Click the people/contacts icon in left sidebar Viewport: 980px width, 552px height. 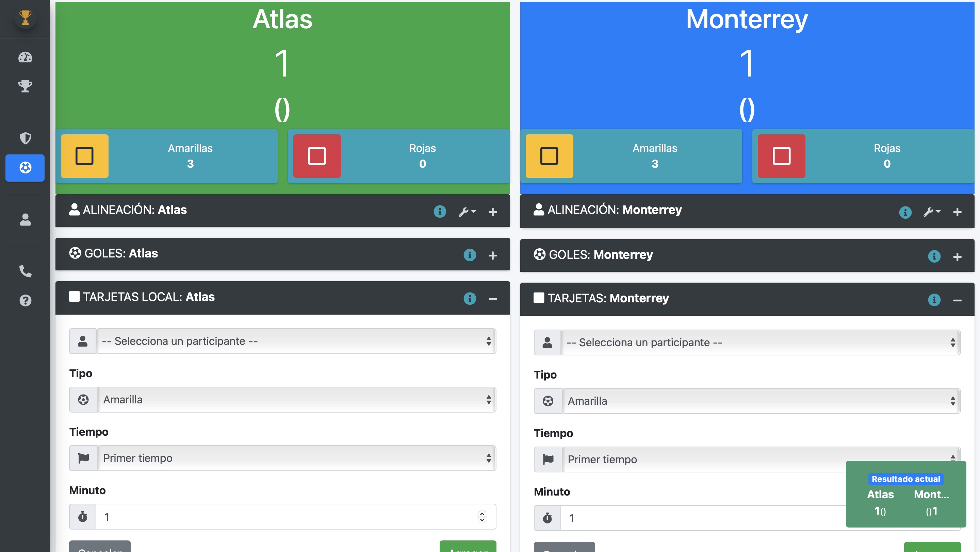(x=25, y=218)
